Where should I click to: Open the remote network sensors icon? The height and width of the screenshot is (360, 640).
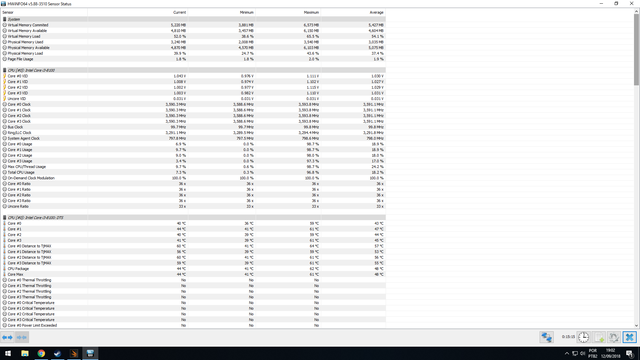pyautogui.click(x=547, y=337)
